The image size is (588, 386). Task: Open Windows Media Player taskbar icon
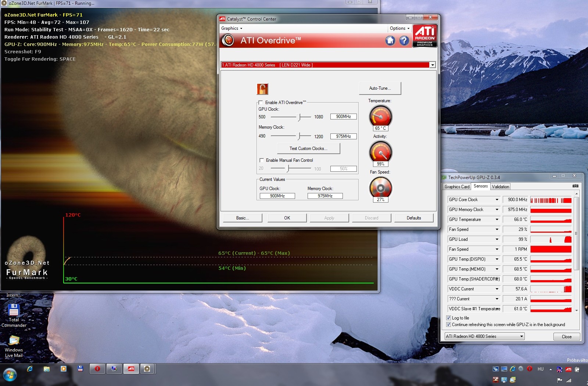[64, 369]
